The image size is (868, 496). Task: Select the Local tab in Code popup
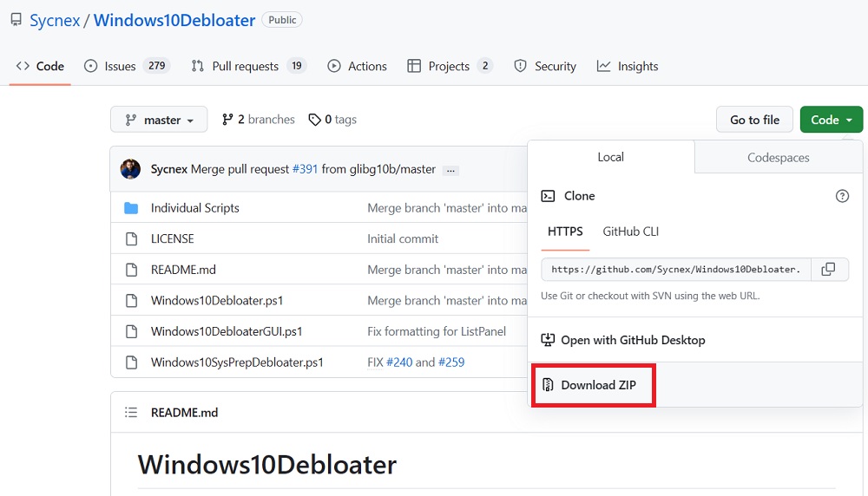(610, 157)
